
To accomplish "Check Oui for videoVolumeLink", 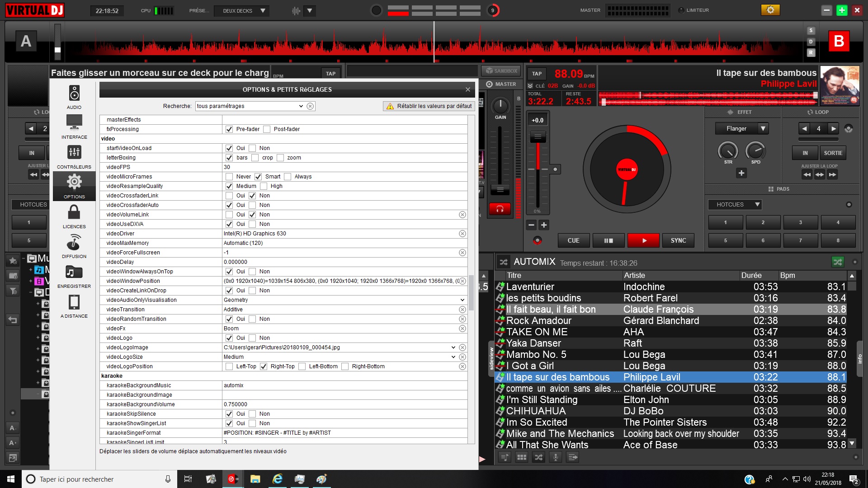I will (229, 215).
